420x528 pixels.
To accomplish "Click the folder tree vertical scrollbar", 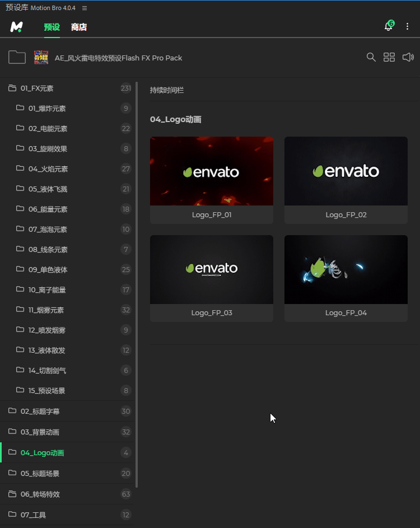I will (x=137, y=284).
